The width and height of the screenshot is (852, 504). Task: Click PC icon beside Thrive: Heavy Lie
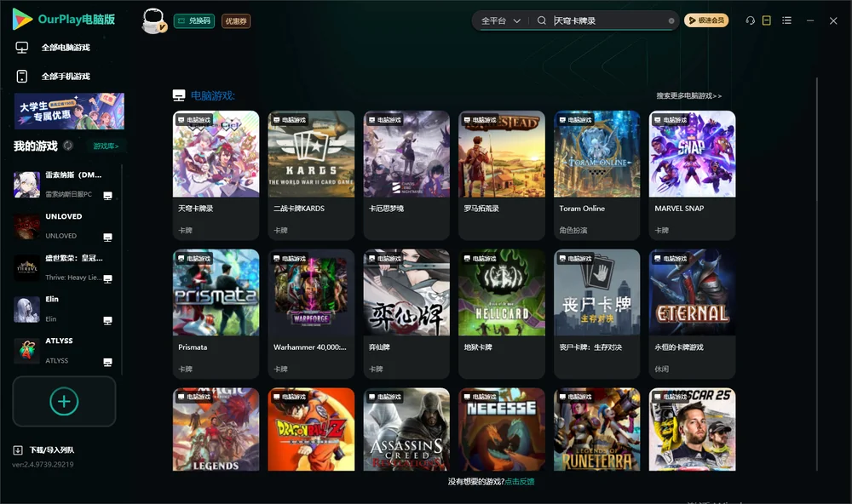(x=107, y=278)
